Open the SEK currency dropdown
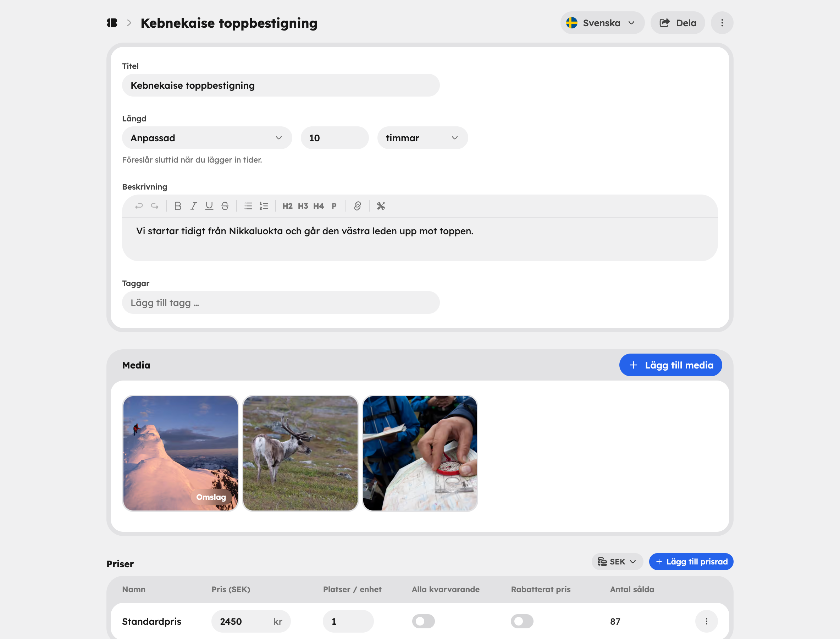 [x=617, y=562]
